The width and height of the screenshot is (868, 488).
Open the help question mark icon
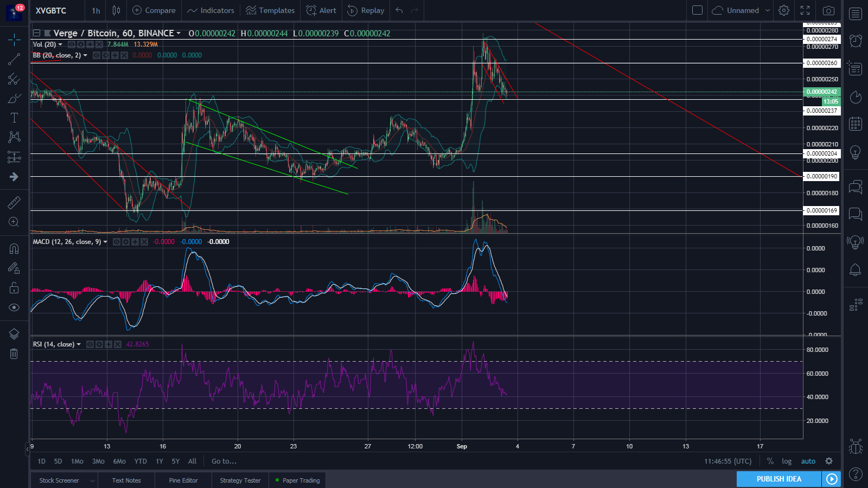[856, 474]
